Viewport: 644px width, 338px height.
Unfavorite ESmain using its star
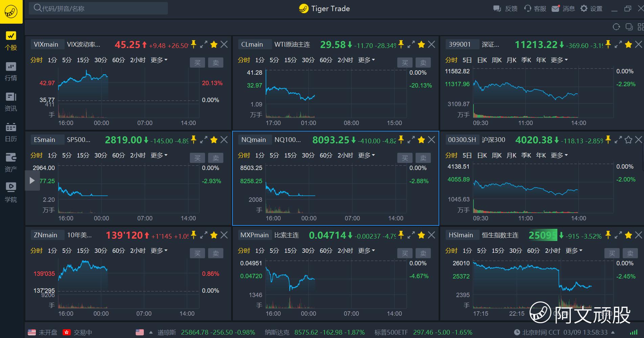pos(214,140)
